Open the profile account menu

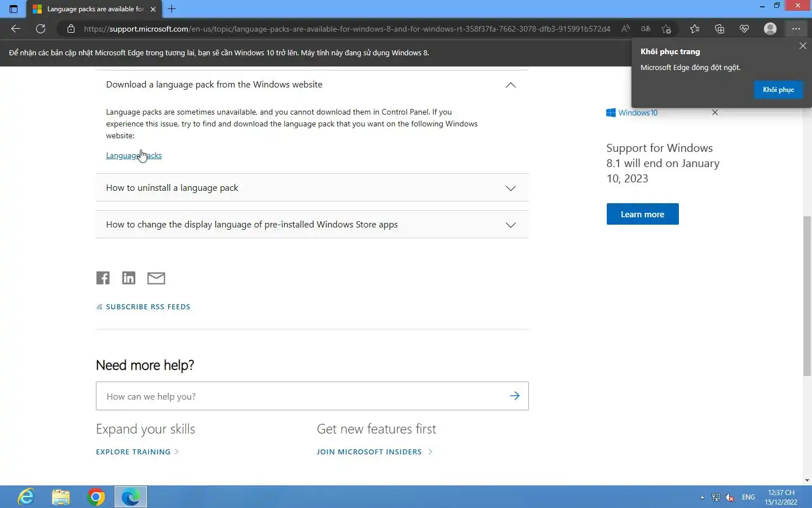pyautogui.click(x=770, y=29)
